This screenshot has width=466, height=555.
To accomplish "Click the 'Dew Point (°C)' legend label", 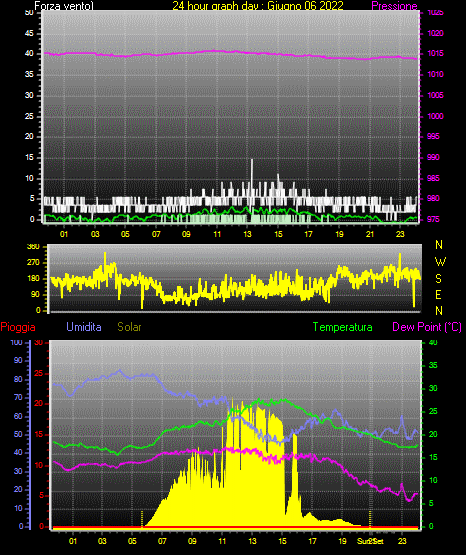I will click(427, 327).
